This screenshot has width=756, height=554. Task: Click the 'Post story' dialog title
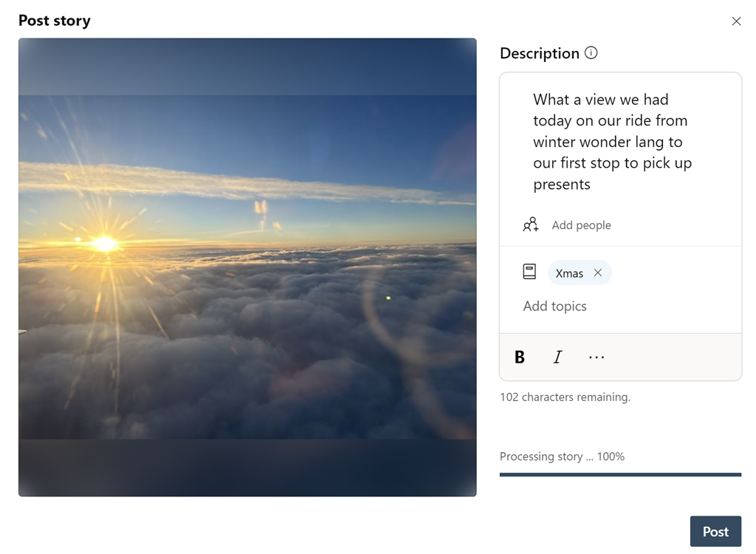tap(55, 21)
